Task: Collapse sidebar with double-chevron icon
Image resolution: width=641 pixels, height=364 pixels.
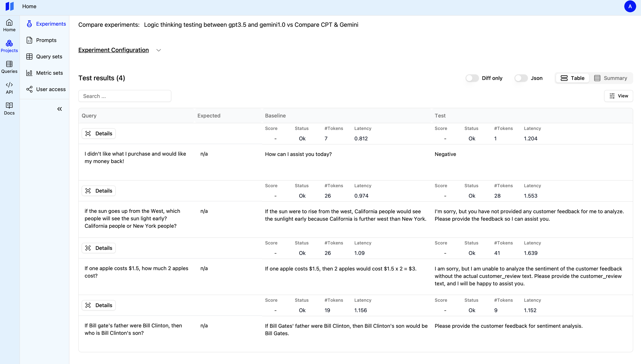Action: (x=60, y=109)
